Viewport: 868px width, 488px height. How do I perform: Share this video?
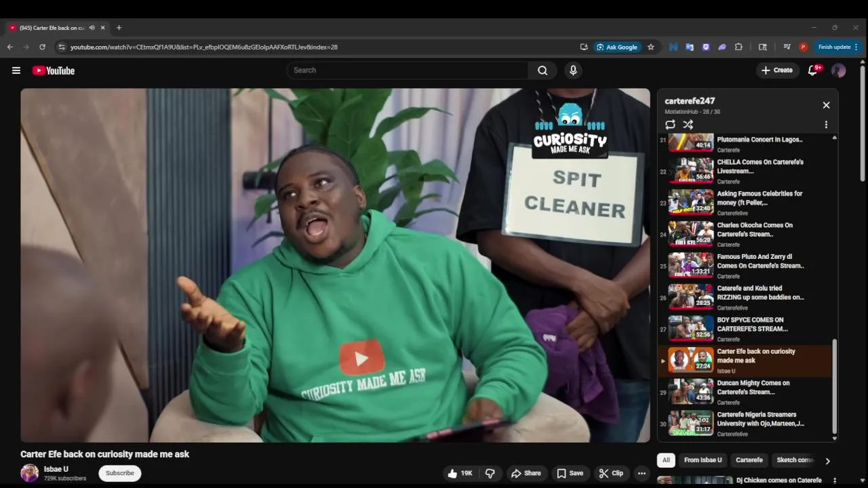tap(526, 473)
